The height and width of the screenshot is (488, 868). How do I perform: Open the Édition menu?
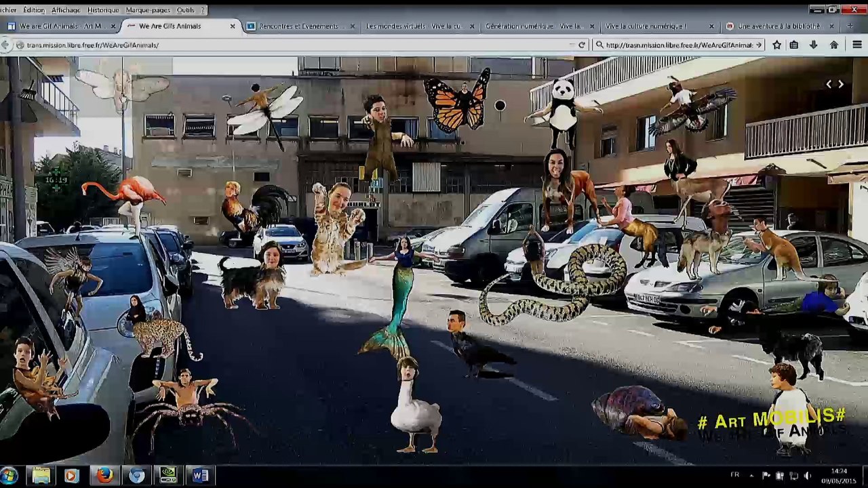(x=34, y=10)
